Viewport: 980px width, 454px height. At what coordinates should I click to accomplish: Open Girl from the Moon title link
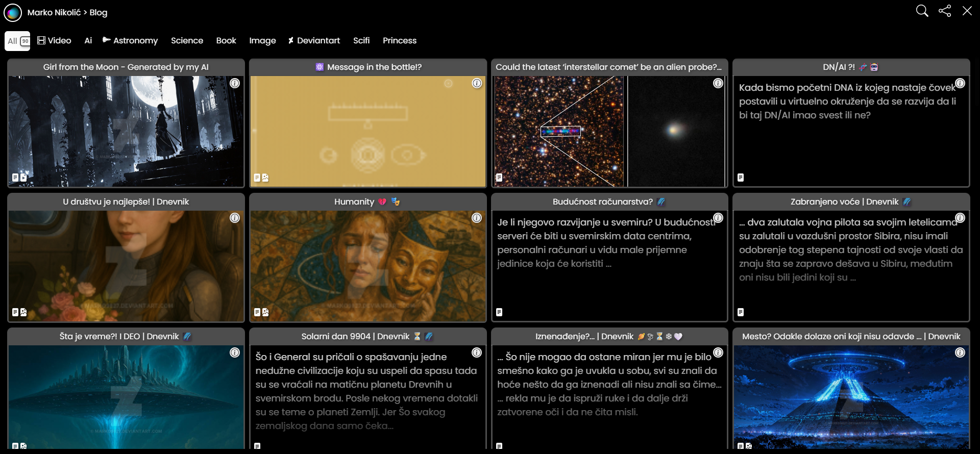point(126,67)
